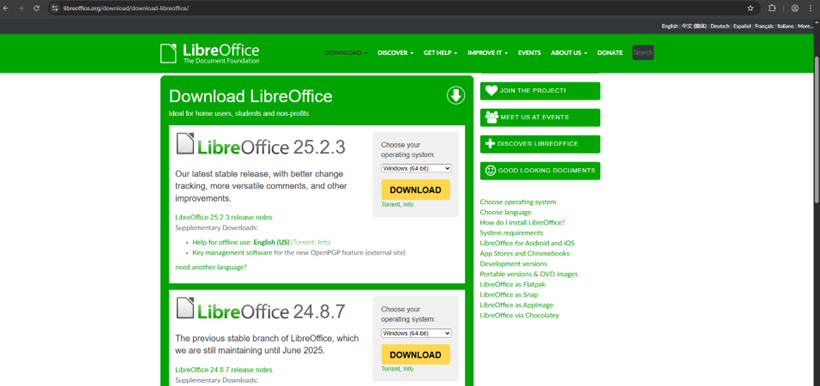Click the LibreOffice logo in the header

coord(210,53)
